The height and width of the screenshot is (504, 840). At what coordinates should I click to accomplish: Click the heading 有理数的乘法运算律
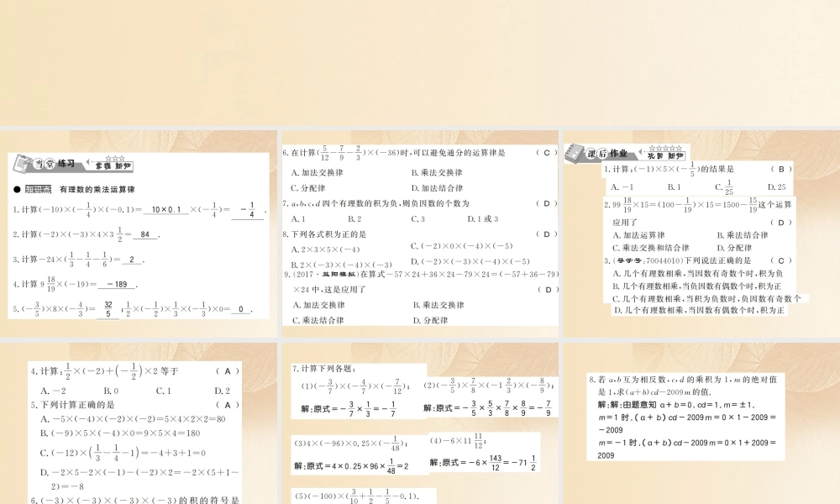click(97, 190)
